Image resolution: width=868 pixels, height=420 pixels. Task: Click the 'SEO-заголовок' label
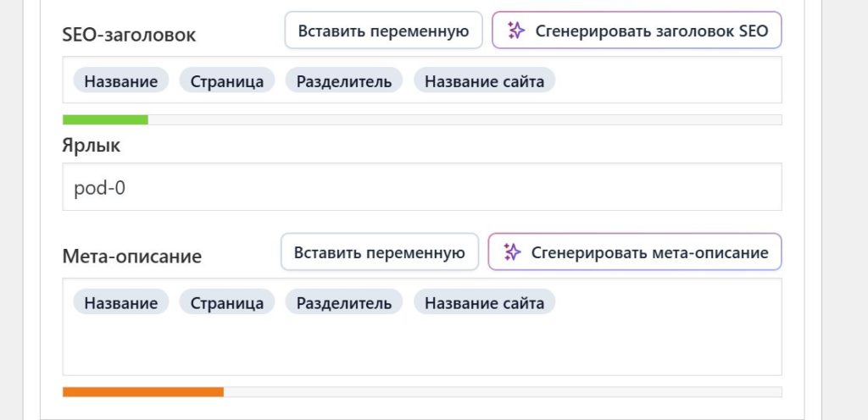pyautogui.click(x=129, y=35)
